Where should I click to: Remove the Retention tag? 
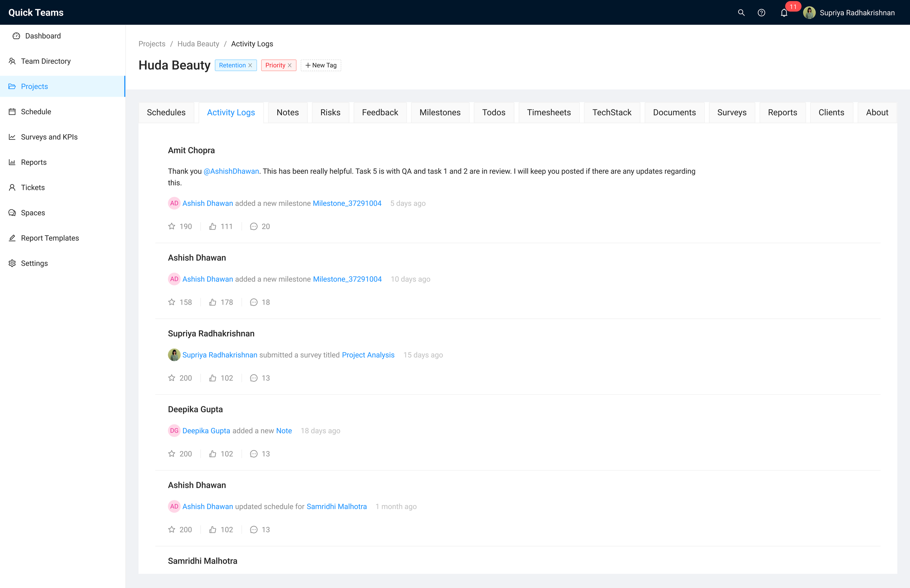(250, 65)
